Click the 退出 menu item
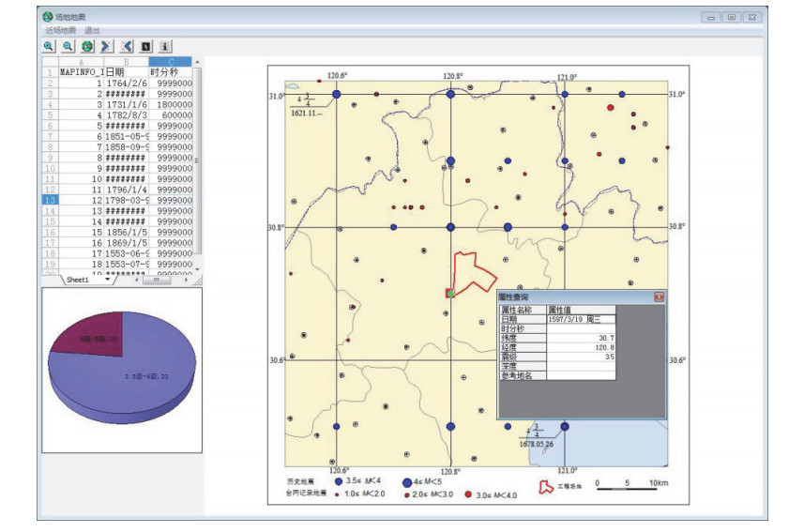 tap(93, 30)
